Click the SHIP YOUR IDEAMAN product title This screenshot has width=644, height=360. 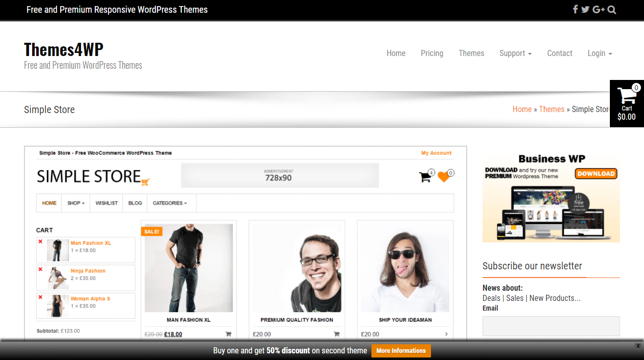[405, 320]
